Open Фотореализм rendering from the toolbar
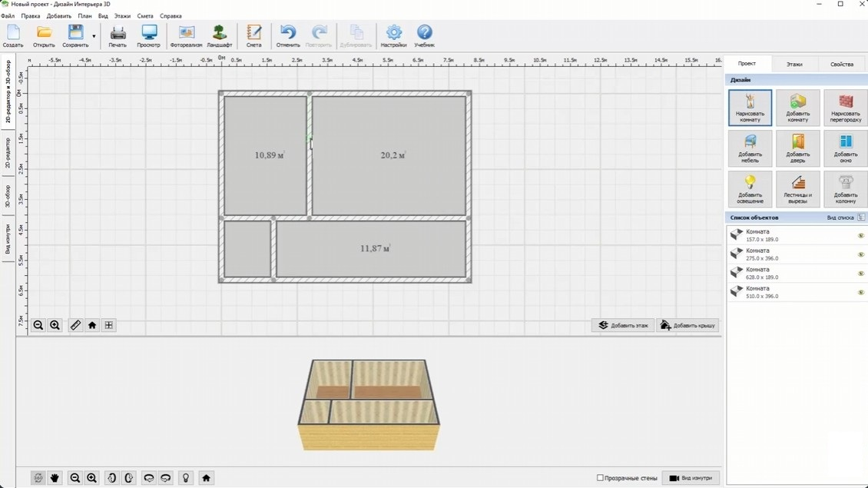Viewport: 868px width, 488px height. tap(186, 36)
